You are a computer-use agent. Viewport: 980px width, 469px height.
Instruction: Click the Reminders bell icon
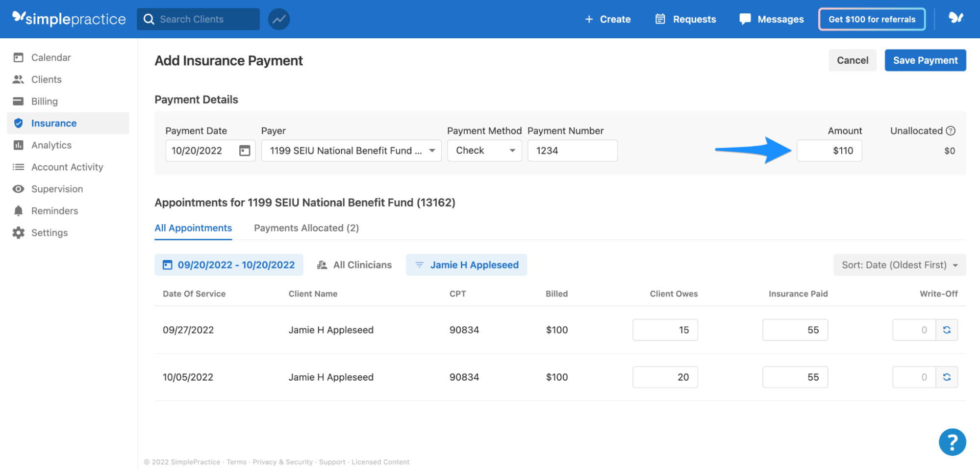[19, 210]
